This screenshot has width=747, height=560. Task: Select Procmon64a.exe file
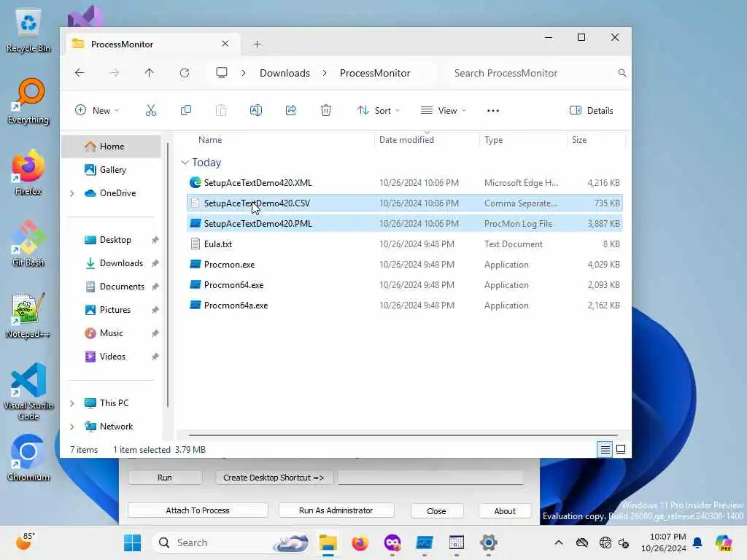click(x=404, y=306)
